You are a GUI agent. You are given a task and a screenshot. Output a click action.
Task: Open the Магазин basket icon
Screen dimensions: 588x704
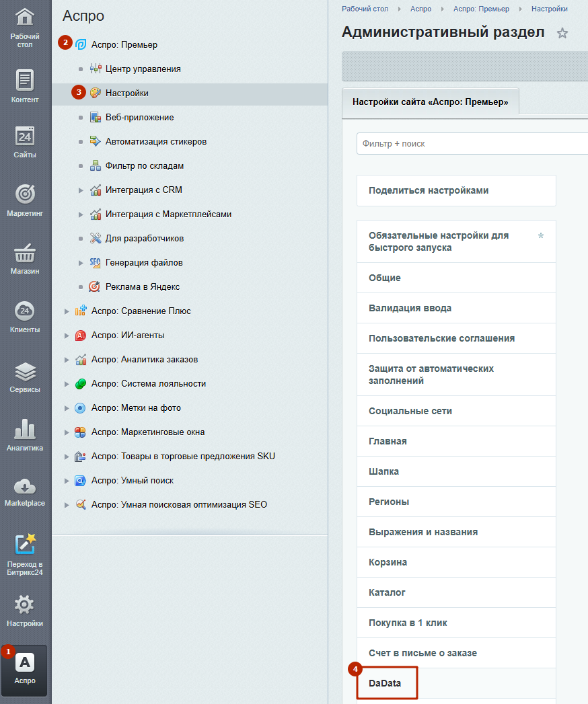(25, 253)
